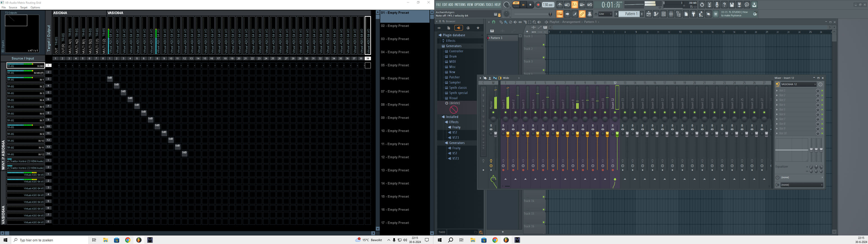Open the Source menu in VB-Audio Matrix
868x244 pixels.
click(13, 7)
